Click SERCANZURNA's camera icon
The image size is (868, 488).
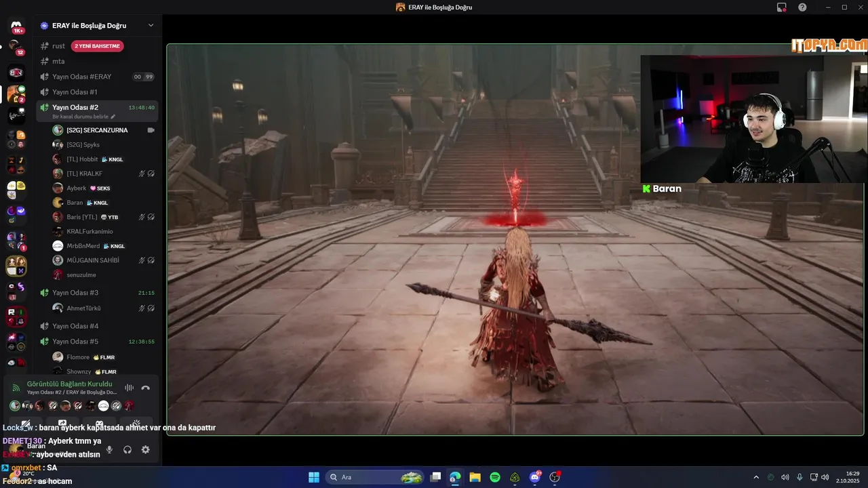coord(151,130)
